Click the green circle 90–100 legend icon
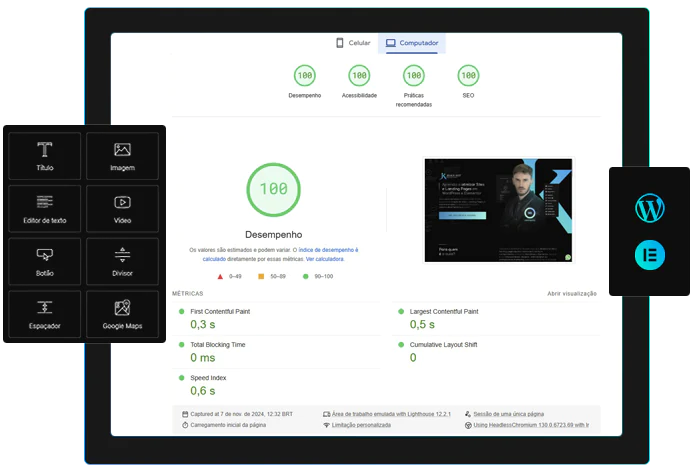 point(305,276)
